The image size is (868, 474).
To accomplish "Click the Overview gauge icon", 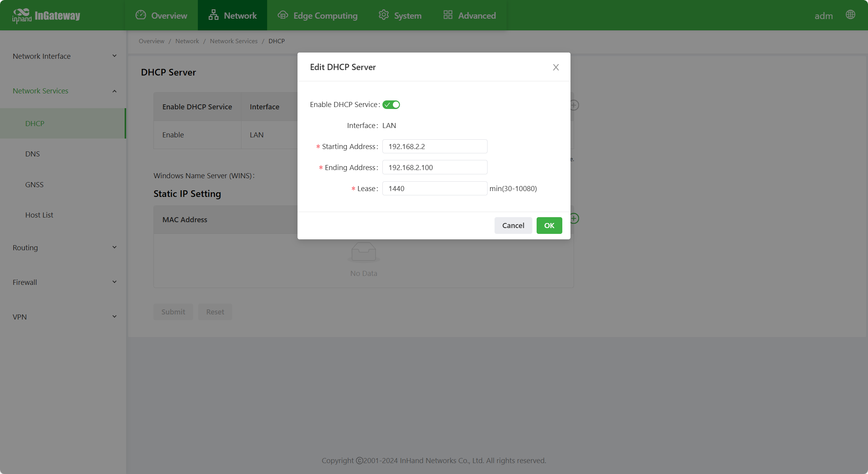I will 141,15.
